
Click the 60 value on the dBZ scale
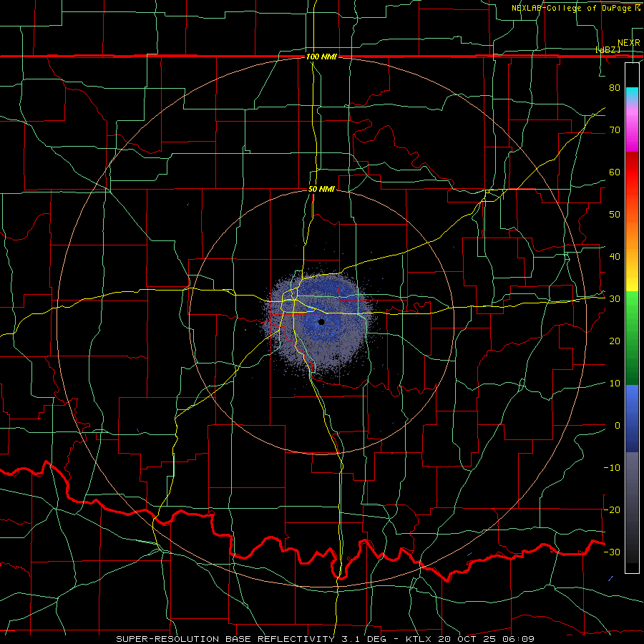click(x=615, y=172)
